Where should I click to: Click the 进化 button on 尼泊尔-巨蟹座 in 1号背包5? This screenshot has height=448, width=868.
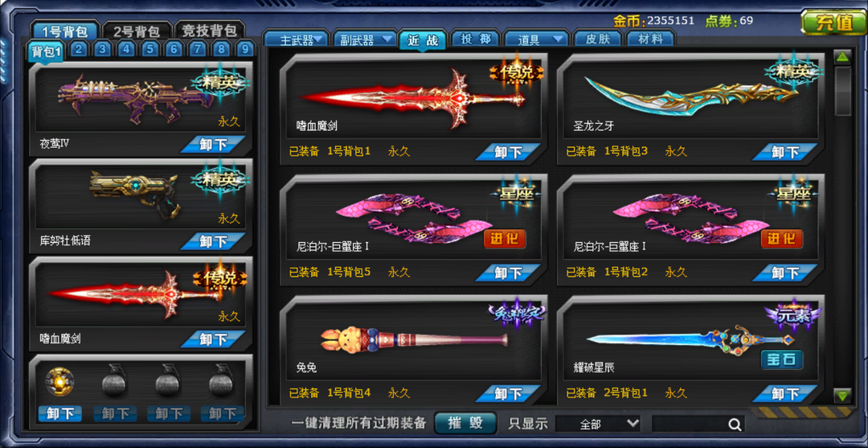[504, 239]
